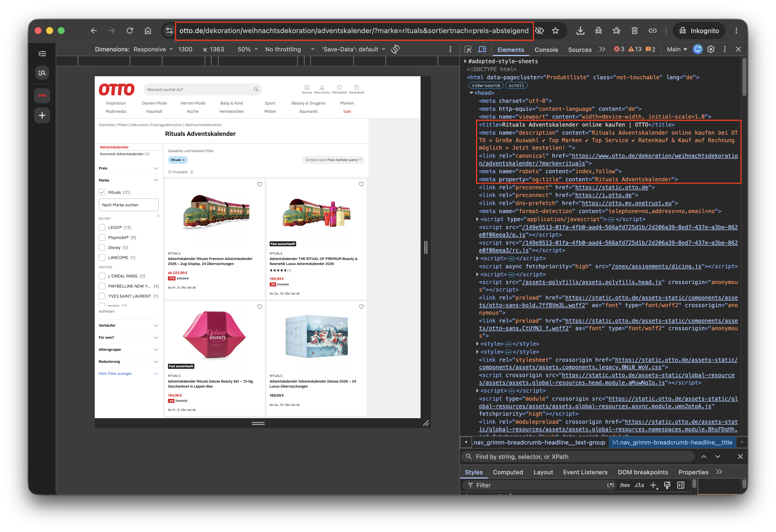Open the Layout tab
This screenshot has height=532, width=776.
(x=543, y=472)
